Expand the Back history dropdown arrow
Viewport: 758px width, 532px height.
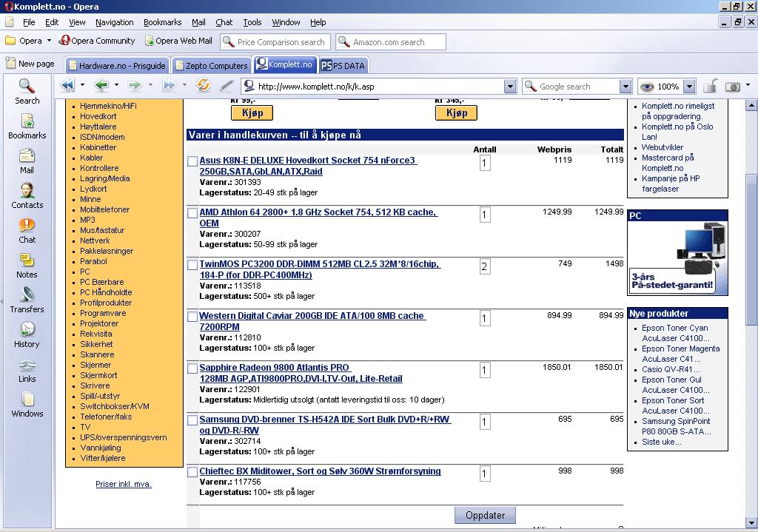(116, 85)
